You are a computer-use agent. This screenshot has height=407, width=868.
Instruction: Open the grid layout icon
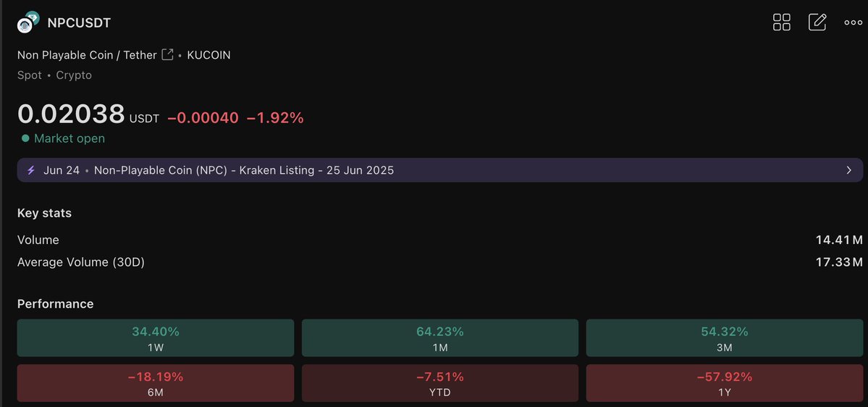(782, 22)
